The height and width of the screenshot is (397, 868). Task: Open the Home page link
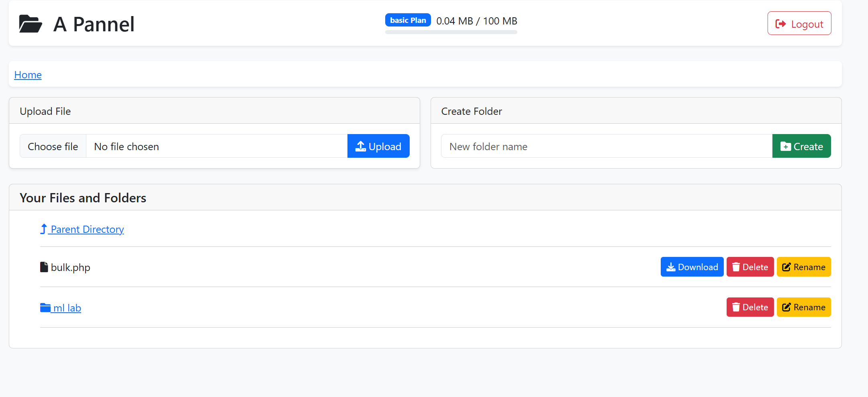click(x=27, y=75)
